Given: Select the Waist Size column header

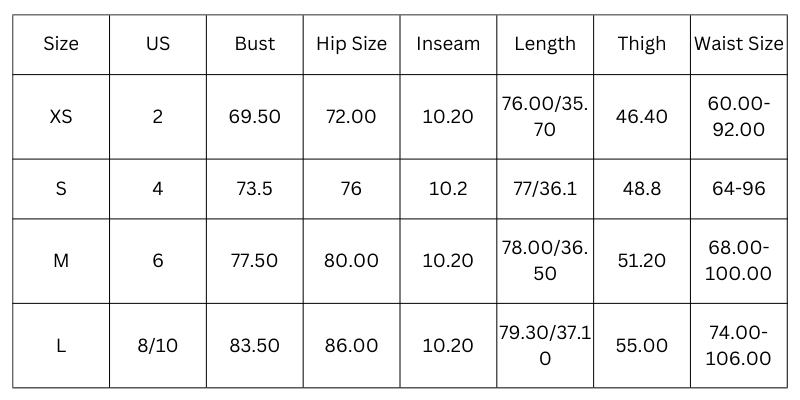Looking at the screenshot, I should coord(739,44).
